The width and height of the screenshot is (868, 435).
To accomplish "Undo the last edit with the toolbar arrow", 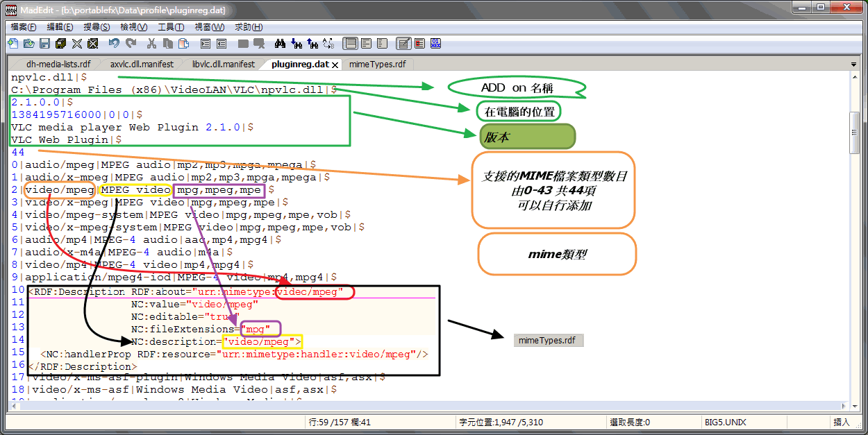I will [x=114, y=44].
